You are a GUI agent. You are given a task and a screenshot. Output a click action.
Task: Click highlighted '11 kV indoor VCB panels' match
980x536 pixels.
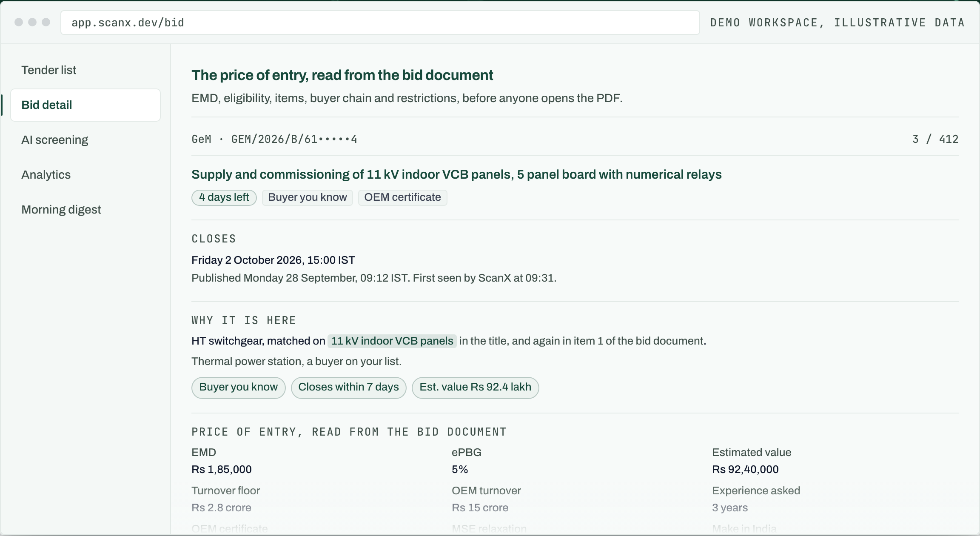pyautogui.click(x=392, y=341)
